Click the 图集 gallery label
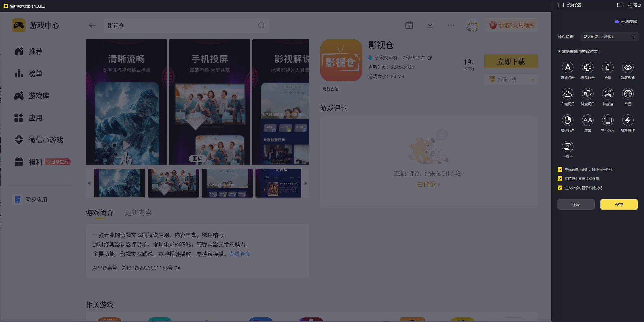Viewport: 644px width, 322px height. (x=198, y=158)
